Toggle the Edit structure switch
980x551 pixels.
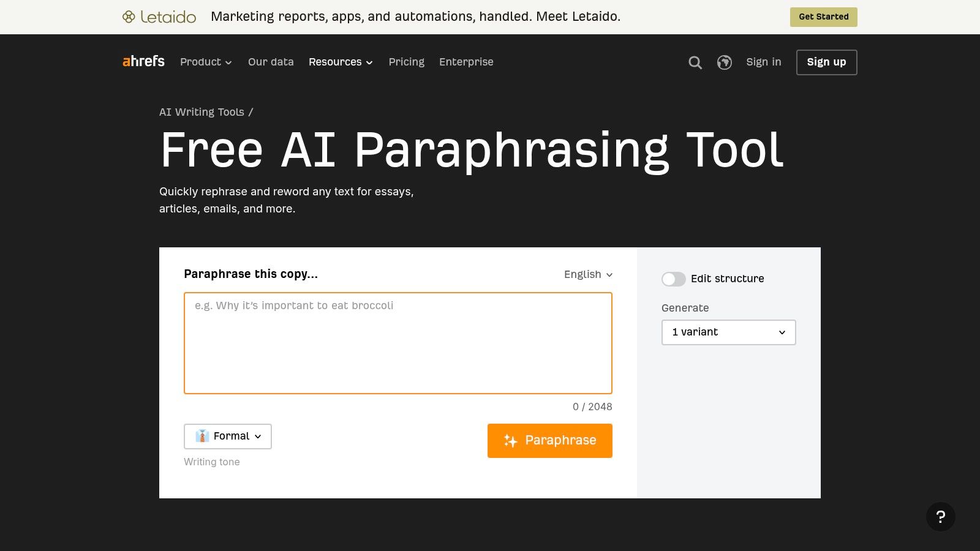pyautogui.click(x=674, y=279)
